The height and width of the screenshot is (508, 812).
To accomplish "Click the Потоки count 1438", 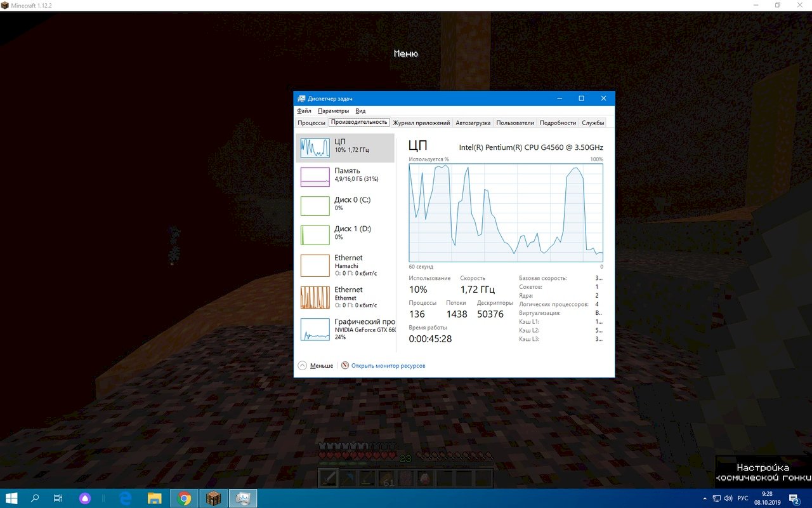I will [457, 314].
